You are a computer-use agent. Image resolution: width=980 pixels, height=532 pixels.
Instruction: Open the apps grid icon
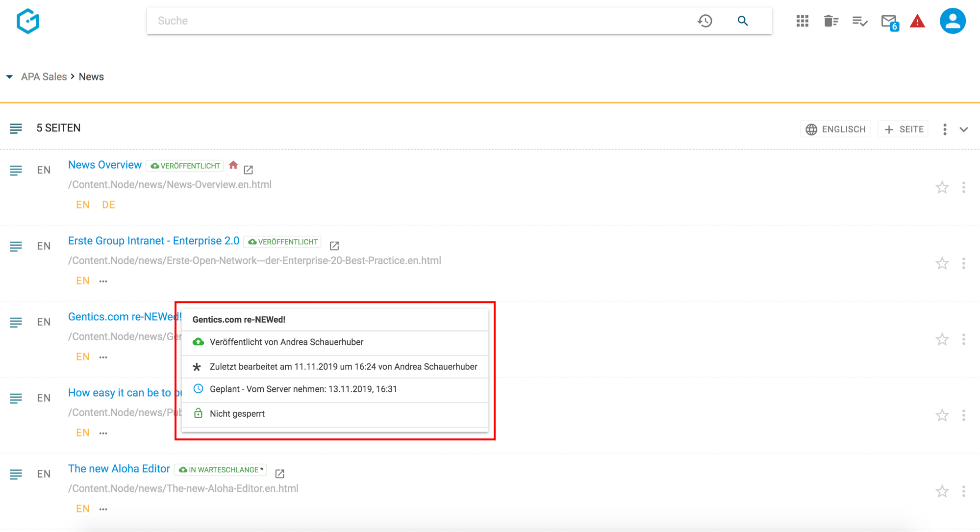tap(803, 21)
